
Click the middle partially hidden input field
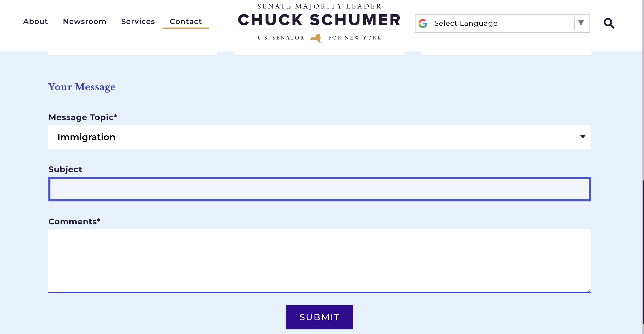320,54
